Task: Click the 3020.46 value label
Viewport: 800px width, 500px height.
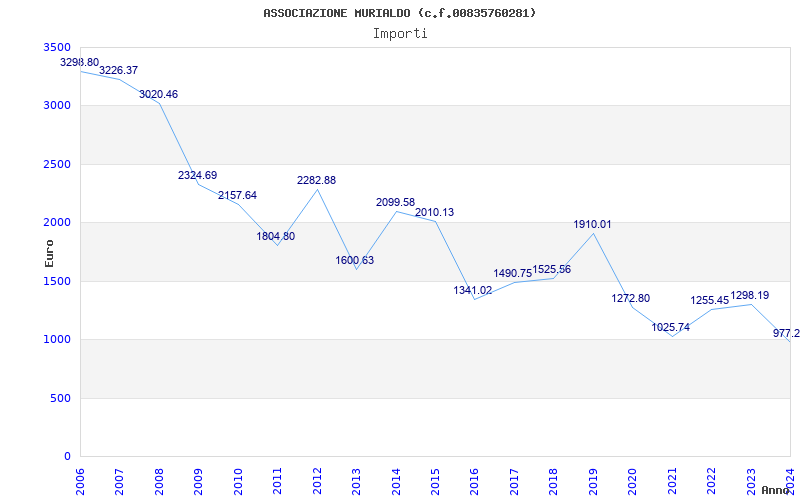Action: (159, 94)
